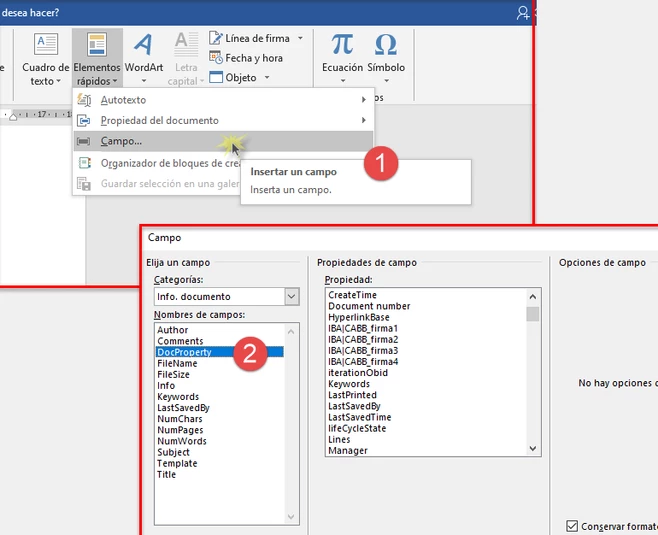Select DocProperty field name
Screen dimensions: 658x535
pos(219,352)
